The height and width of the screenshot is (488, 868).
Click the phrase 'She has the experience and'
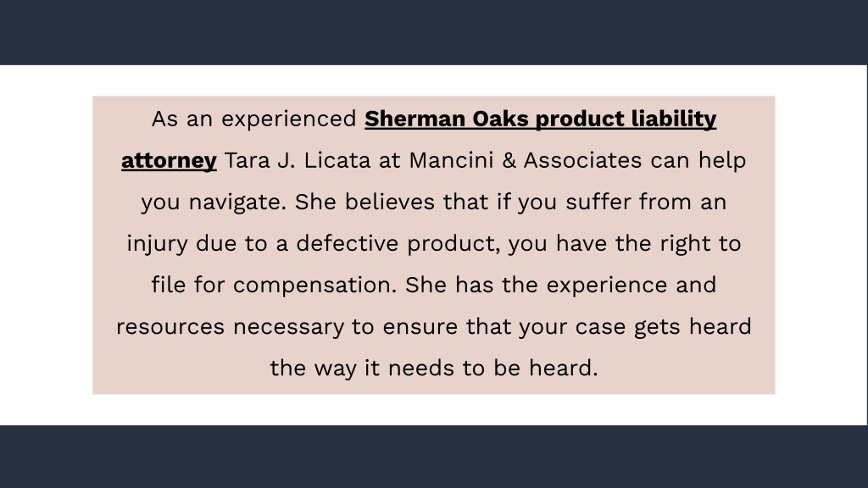click(561, 285)
